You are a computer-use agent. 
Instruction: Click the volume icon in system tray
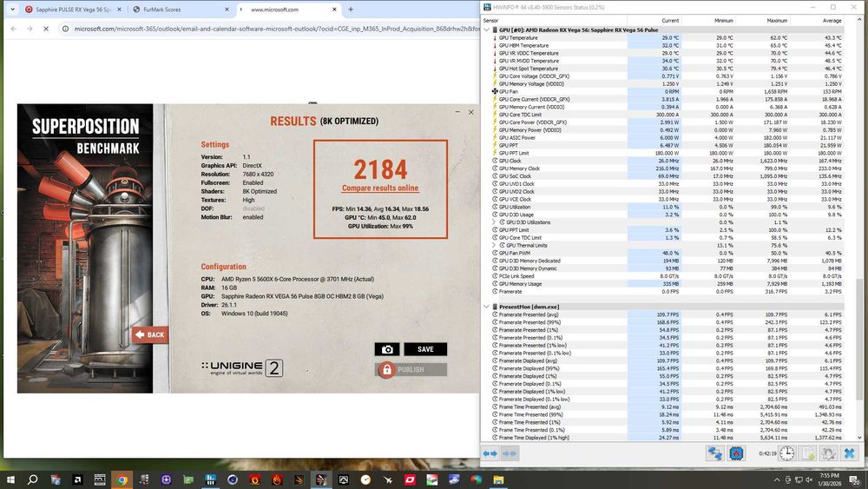click(x=809, y=479)
